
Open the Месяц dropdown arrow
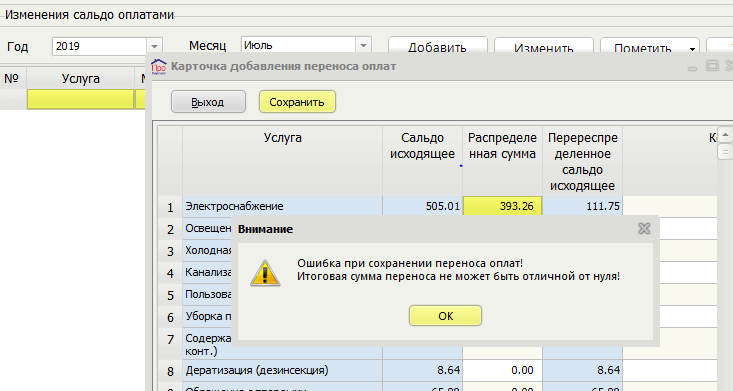point(363,45)
